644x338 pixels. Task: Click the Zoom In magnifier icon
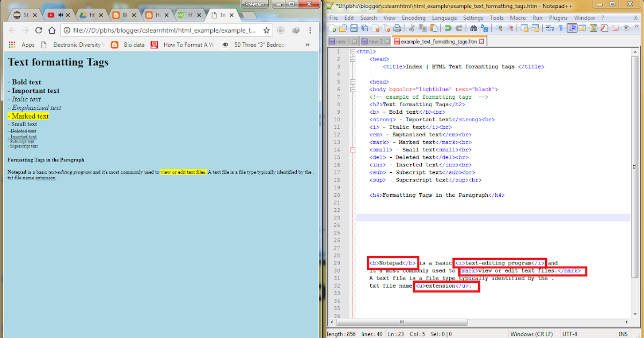[499, 28]
